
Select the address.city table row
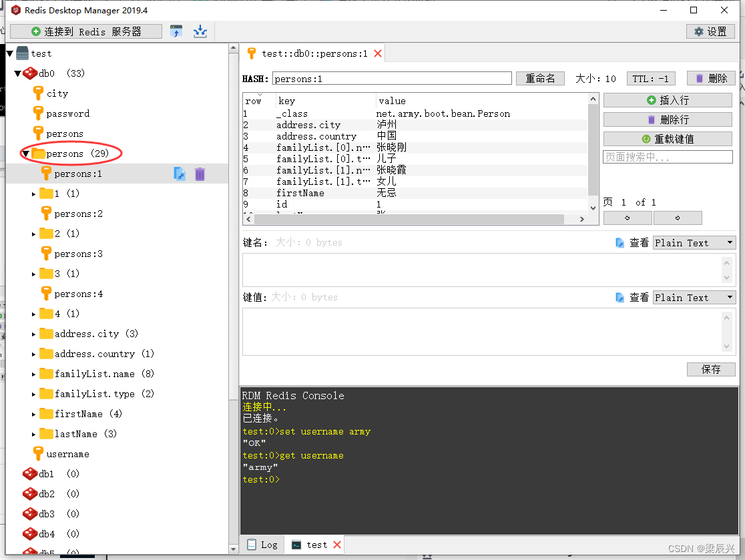[x=415, y=125]
